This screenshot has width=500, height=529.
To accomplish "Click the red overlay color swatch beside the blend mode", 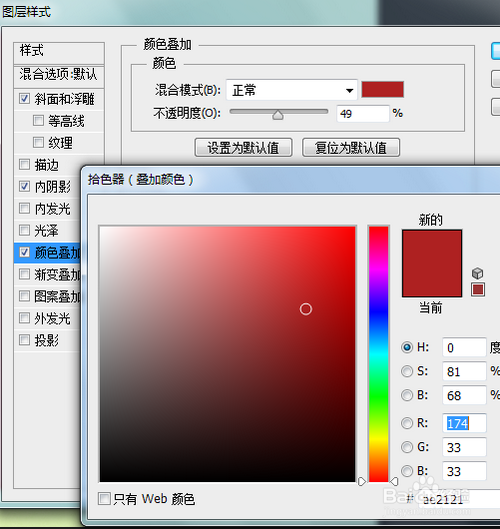I will tap(383, 89).
